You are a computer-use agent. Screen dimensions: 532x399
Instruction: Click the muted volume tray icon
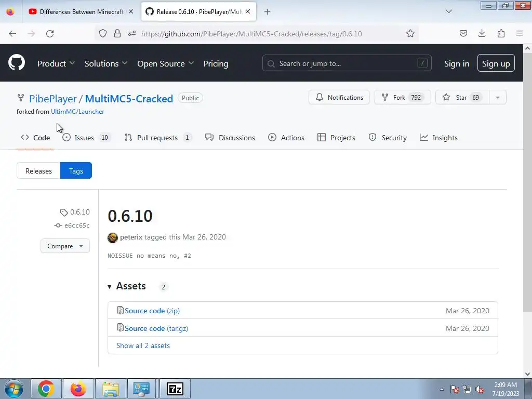click(x=480, y=390)
